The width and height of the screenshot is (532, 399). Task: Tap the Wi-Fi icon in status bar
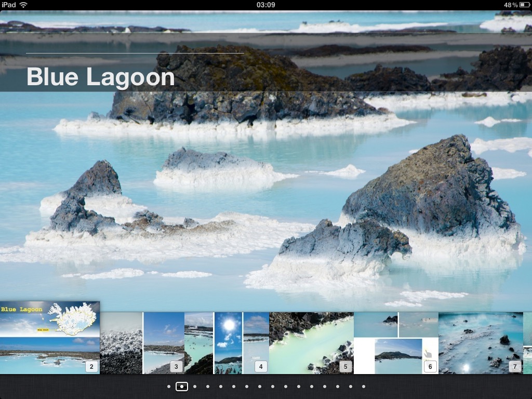23,5
